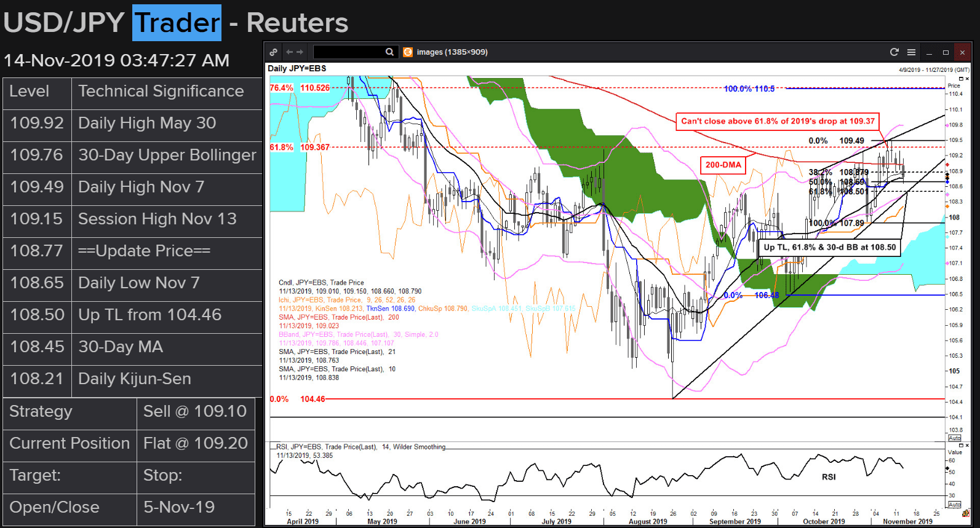Image resolution: width=980 pixels, height=528 pixels.
Task: Go back with the left arrow icon
Action: 289,52
